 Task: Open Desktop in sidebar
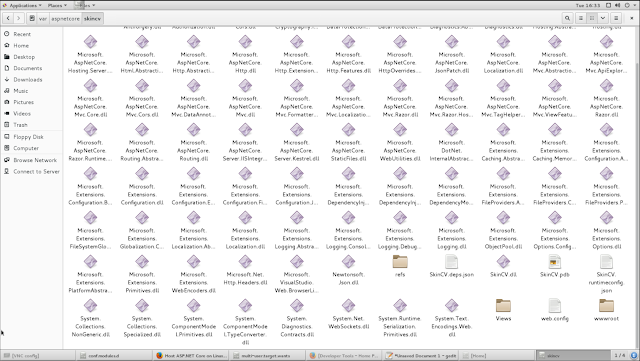tap(24, 57)
